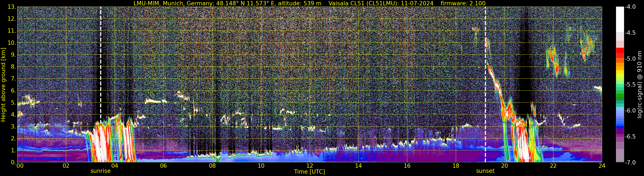
Task: Click the 12 km label on the height axis
Action: (12, 19)
